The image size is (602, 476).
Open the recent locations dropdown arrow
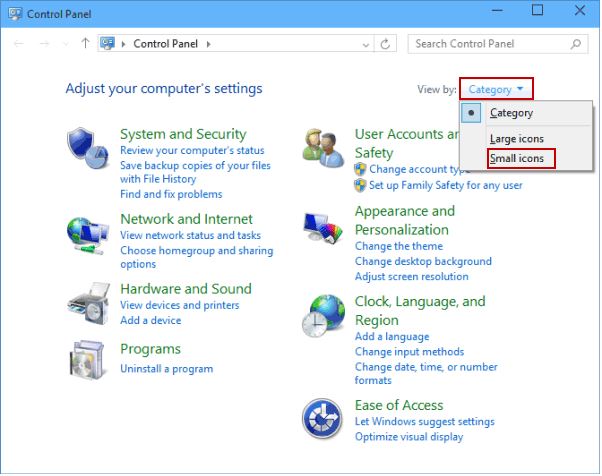(x=66, y=44)
